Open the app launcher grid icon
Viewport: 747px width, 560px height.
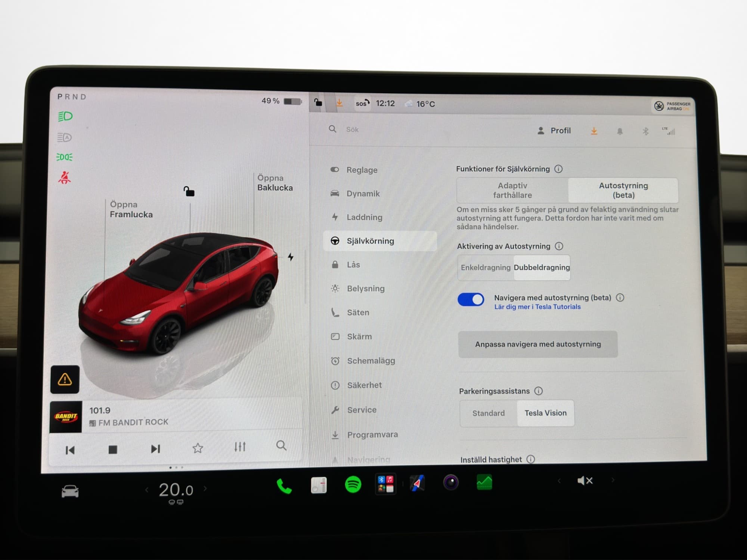(x=385, y=484)
